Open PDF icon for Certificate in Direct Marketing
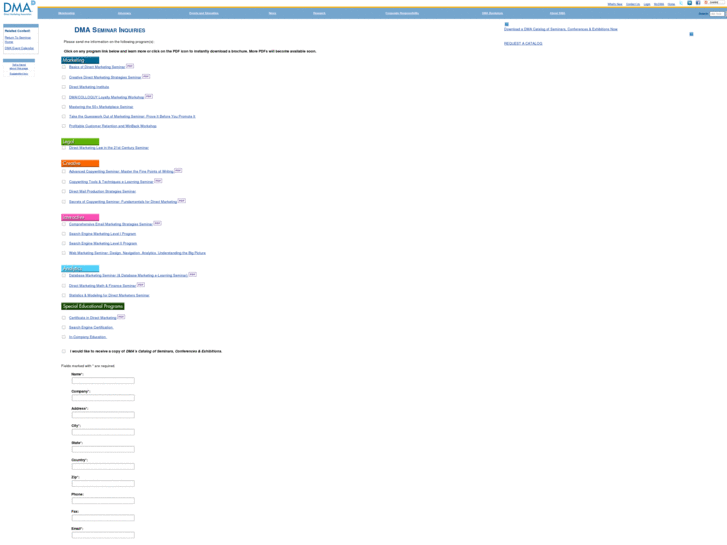The width and height of the screenshot is (727, 545). pos(121,316)
